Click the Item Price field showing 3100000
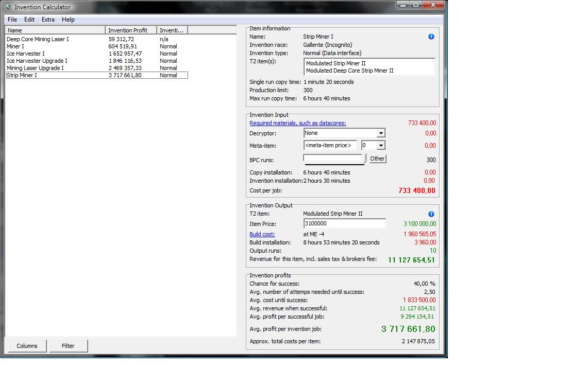 point(344,224)
